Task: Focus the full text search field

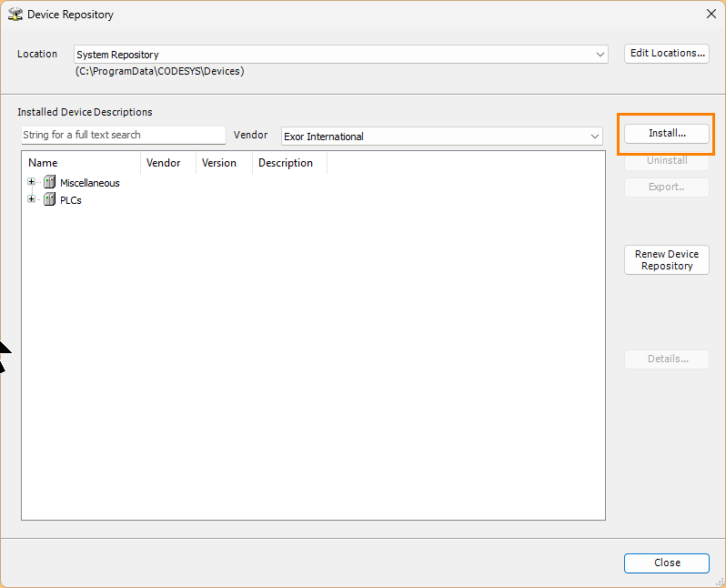Action: click(x=123, y=136)
